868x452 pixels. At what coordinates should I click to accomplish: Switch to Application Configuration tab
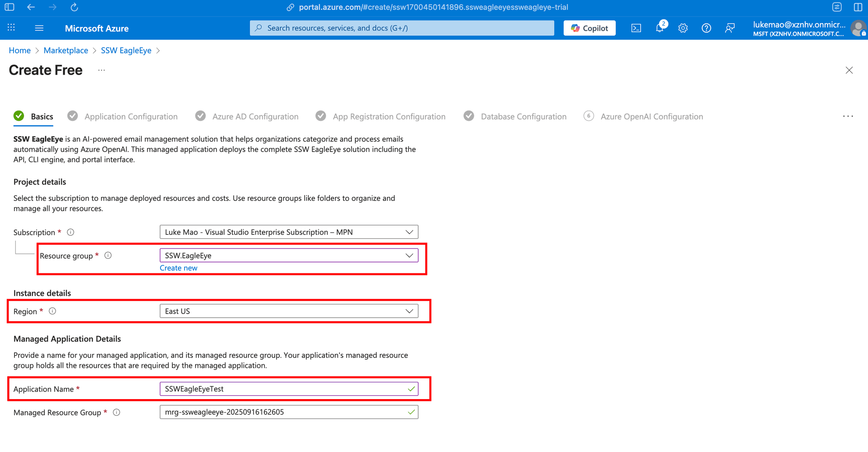coord(131,117)
